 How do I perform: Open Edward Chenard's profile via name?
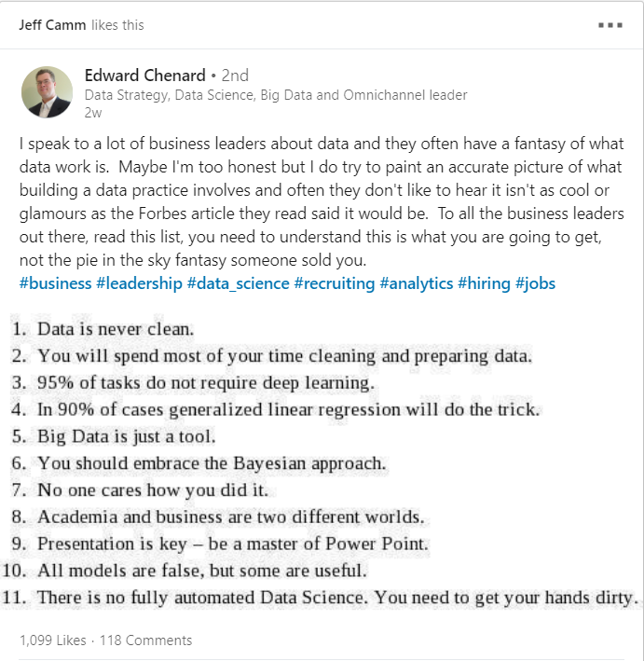tap(145, 76)
